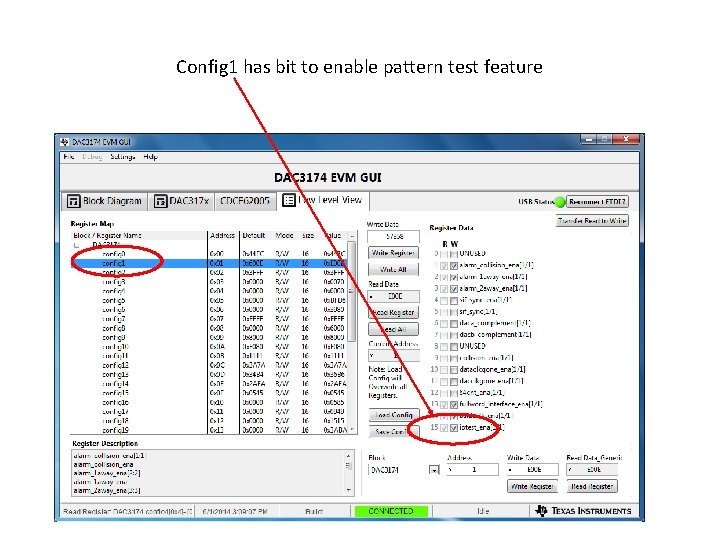Image resolution: width=720 pixels, height=540 pixels.
Task: Click Register Description scrollbar up arrow
Action: 348,456
